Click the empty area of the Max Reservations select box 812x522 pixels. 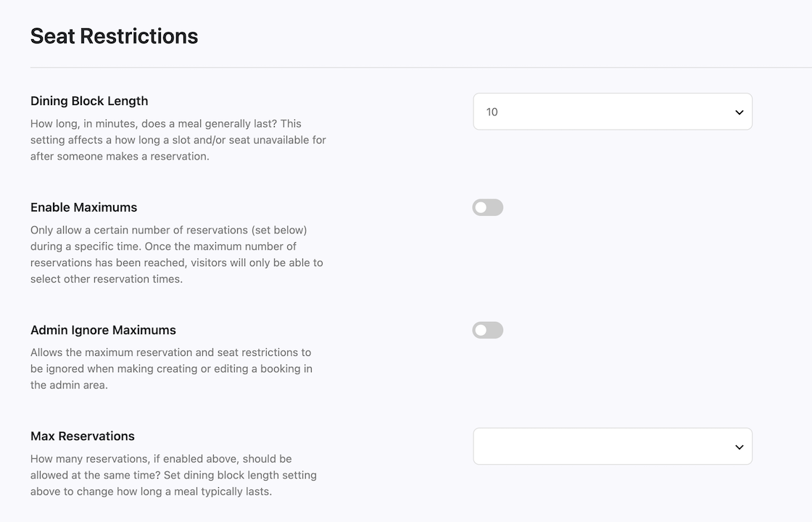coord(601,447)
